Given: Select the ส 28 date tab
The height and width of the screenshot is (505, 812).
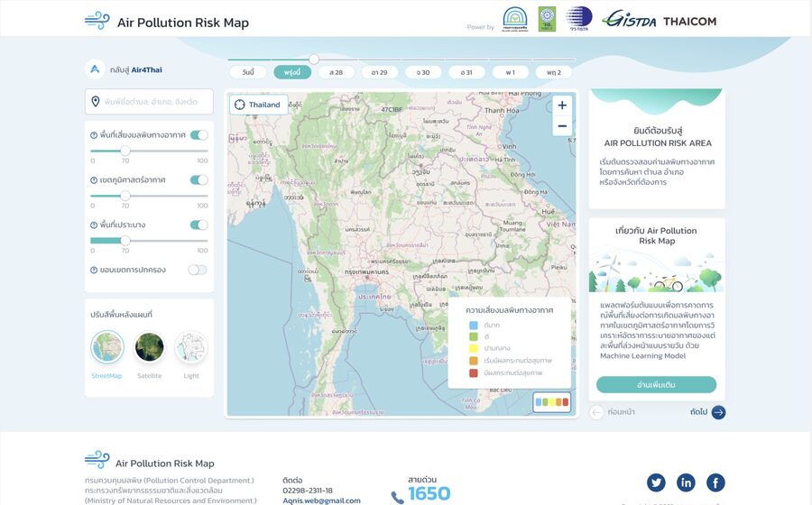Looking at the screenshot, I should coord(337,72).
